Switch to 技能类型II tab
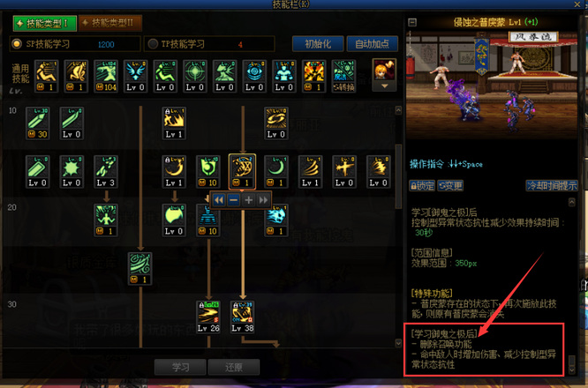The height and width of the screenshot is (388, 588). (110, 23)
